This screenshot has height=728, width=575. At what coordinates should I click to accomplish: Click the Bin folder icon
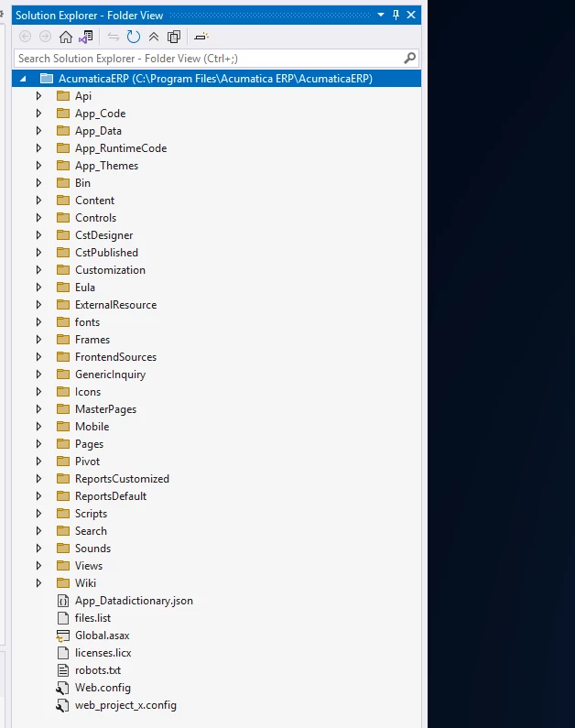pyautogui.click(x=63, y=183)
